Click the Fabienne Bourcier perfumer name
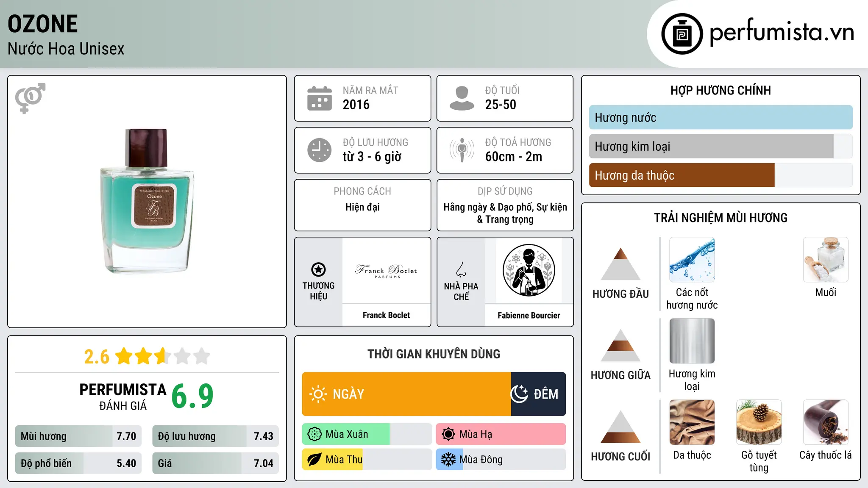This screenshot has width=868, height=488. 529,315
